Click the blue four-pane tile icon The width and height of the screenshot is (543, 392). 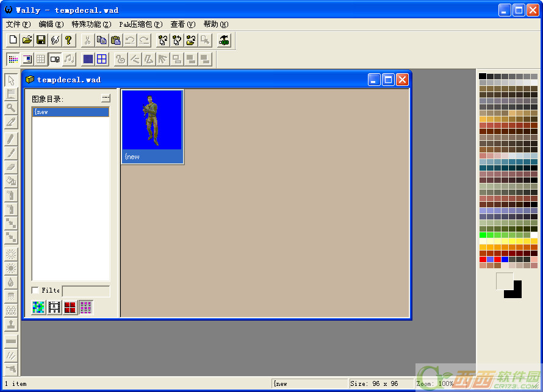[x=102, y=59]
